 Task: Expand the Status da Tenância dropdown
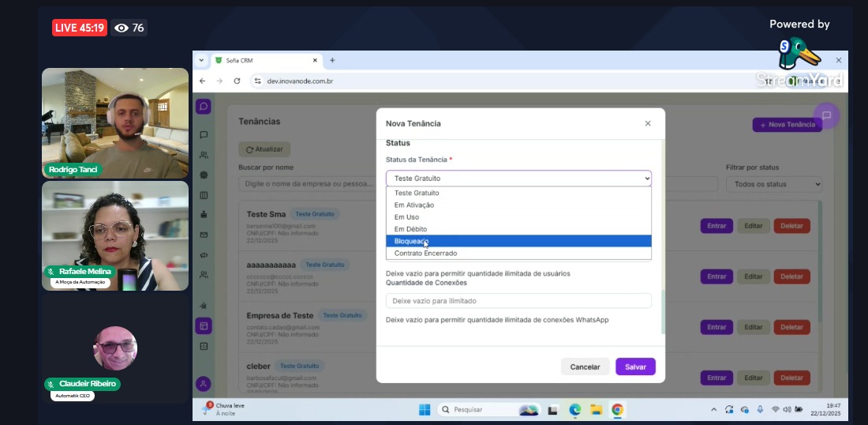pos(518,179)
